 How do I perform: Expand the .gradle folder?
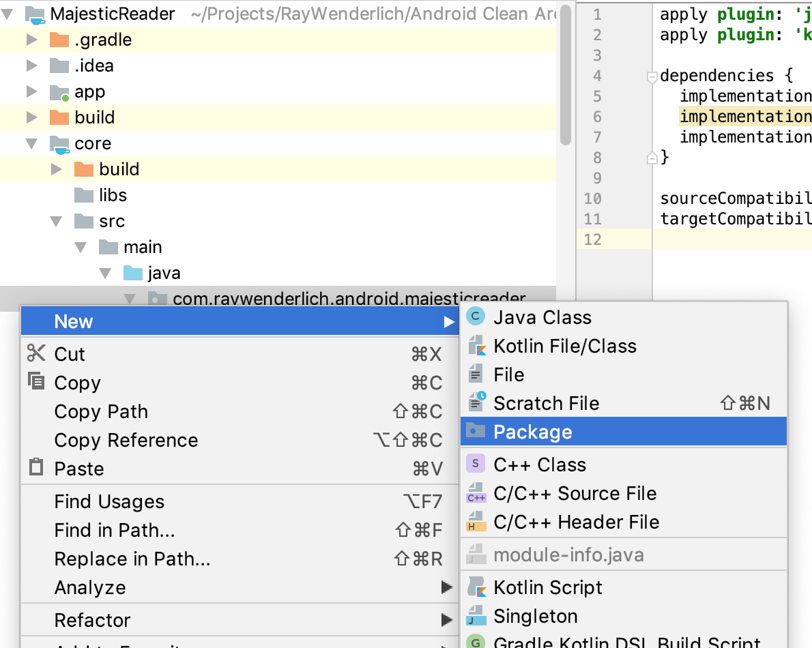pyautogui.click(x=32, y=40)
